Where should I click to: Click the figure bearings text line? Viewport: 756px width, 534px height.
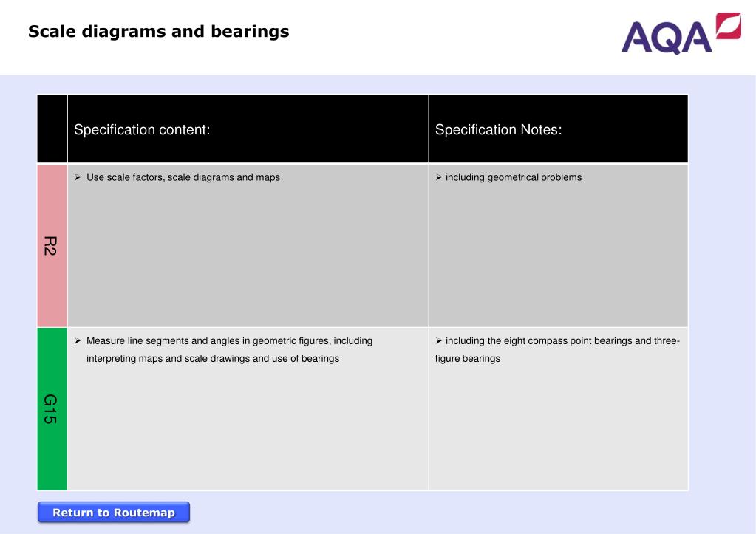(468, 358)
